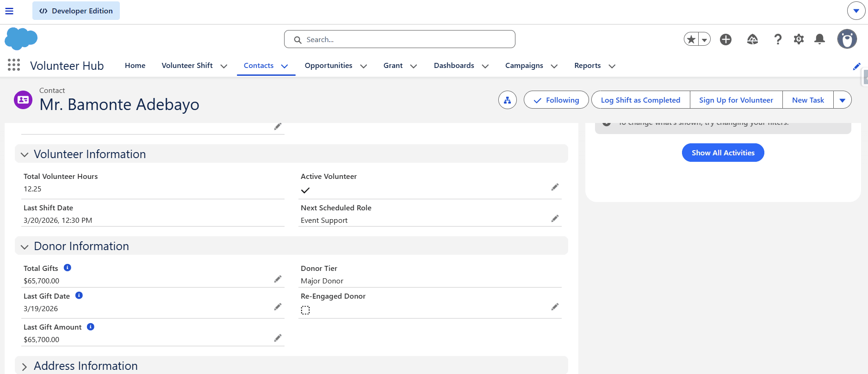Select the Contacts tab

coord(259,66)
